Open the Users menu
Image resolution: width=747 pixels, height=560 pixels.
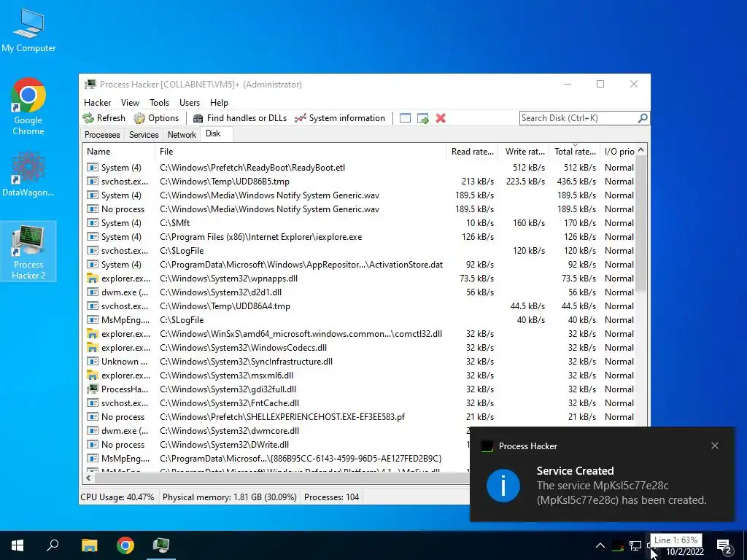tap(190, 102)
